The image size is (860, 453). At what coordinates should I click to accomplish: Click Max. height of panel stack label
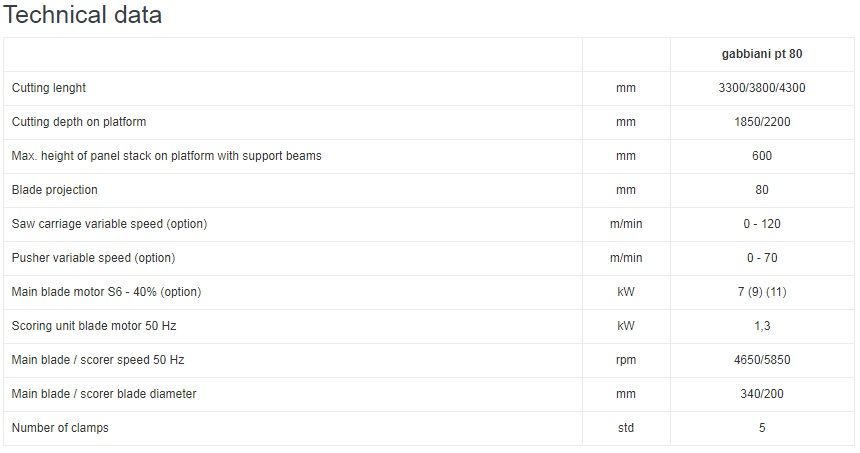(167, 156)
